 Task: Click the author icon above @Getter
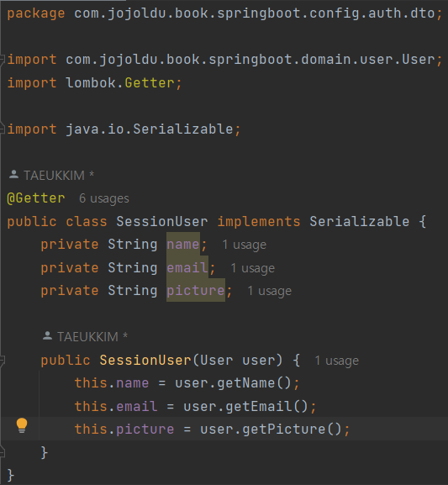point(13,175)
